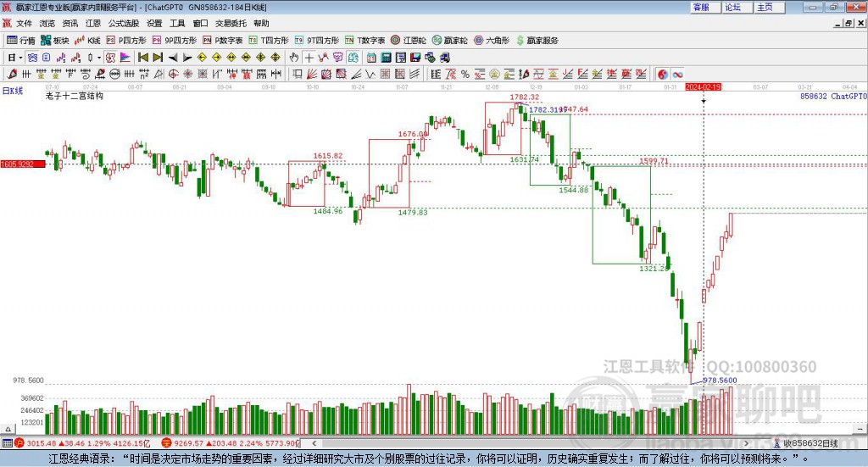Click the 深 9269.57 index status entry
Viewport: 868px width, 467px height.
231,443
